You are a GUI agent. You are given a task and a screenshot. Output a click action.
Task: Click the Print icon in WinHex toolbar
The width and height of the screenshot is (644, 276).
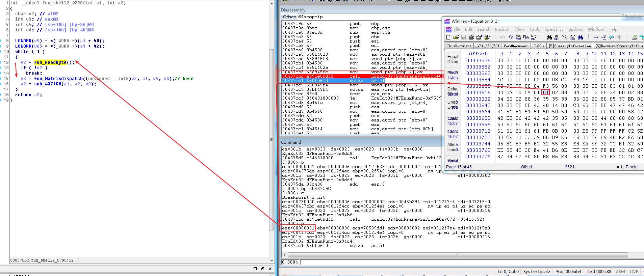[x=471, y=37]
